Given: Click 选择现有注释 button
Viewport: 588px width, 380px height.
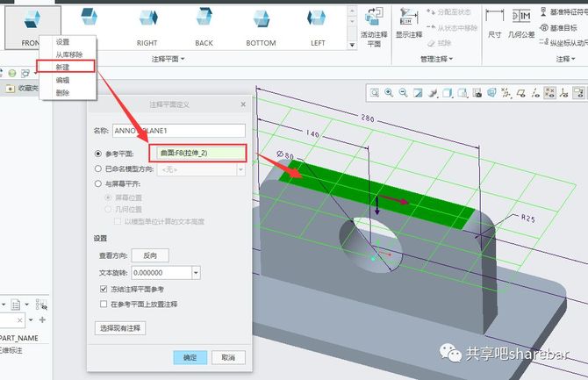Looking at the screenshot, I should pos(120,328).
